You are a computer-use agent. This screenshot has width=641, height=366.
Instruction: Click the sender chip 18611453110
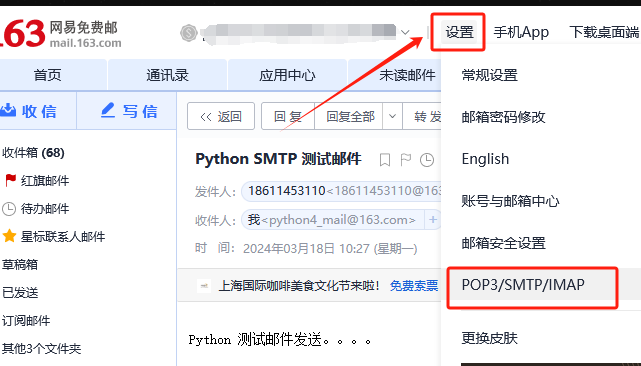pyautogui.click(x=342, y=191)
